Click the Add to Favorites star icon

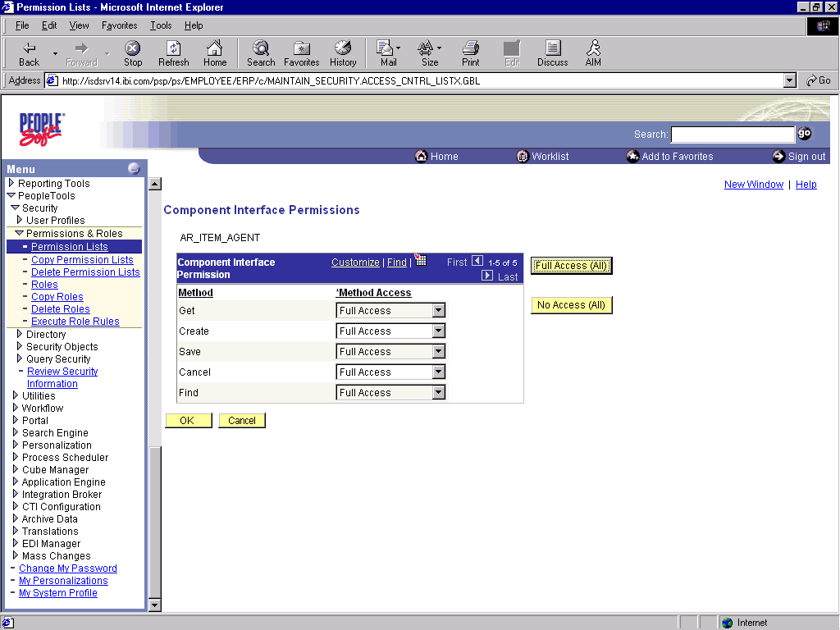(633, 156)
